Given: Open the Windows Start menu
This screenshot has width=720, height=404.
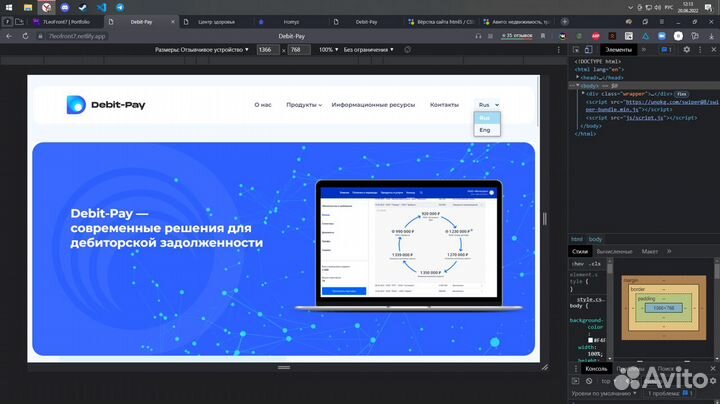Looking at the screenshot, I should (9, 7).
